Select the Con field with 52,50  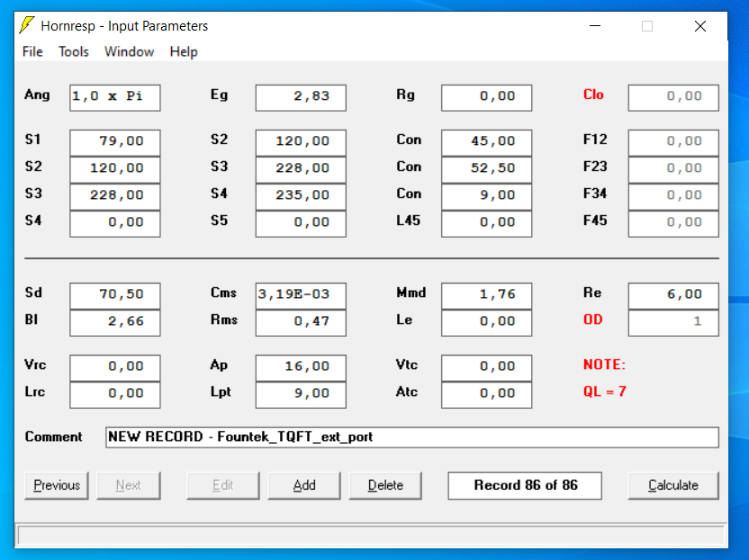click(x=487, y=169)
